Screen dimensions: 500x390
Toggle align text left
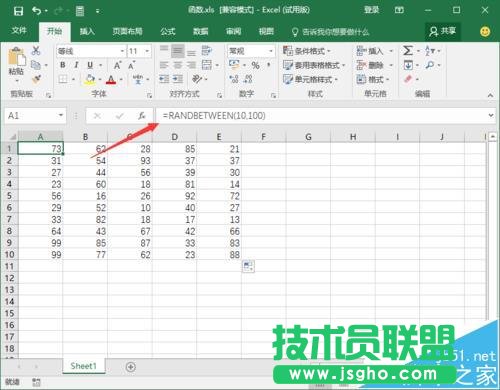click(x=164, y=65)
